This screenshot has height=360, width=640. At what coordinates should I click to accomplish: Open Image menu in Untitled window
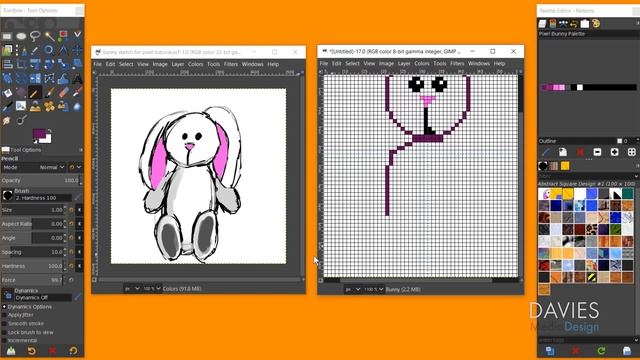pos(386,64)
